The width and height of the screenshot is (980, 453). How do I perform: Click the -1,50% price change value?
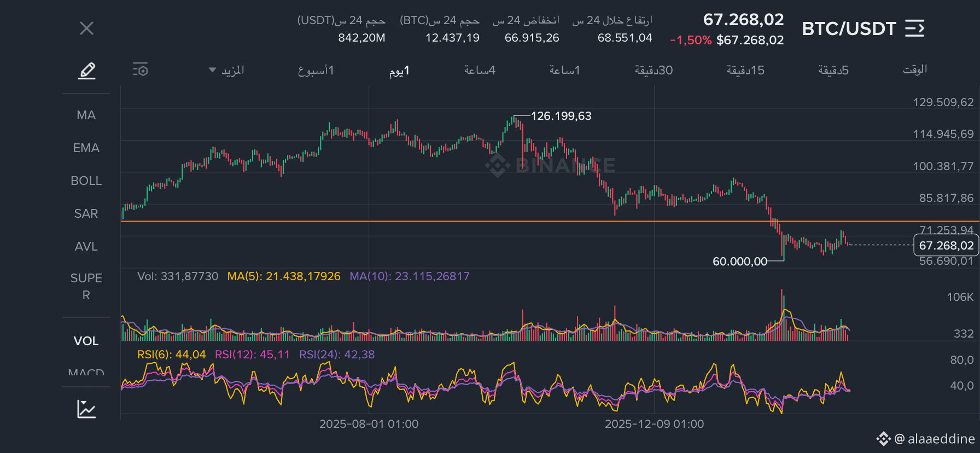pyautogui.click(x=691, y=40)
